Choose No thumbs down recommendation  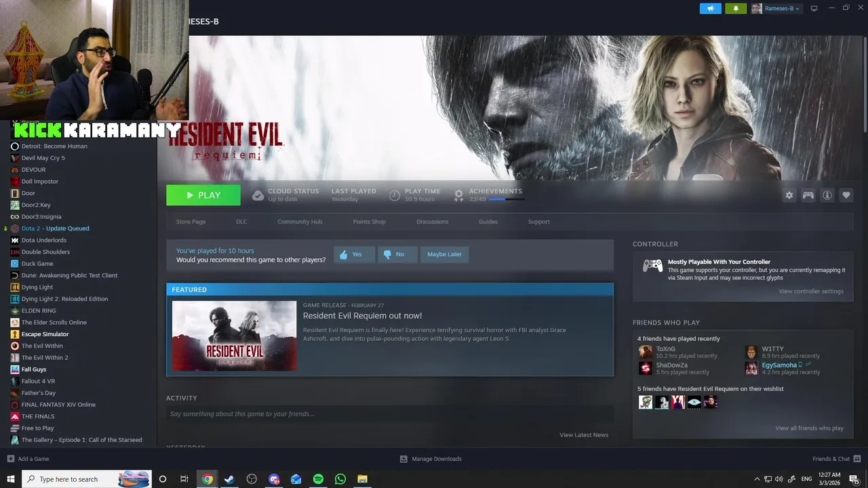[x=397, y=254]
